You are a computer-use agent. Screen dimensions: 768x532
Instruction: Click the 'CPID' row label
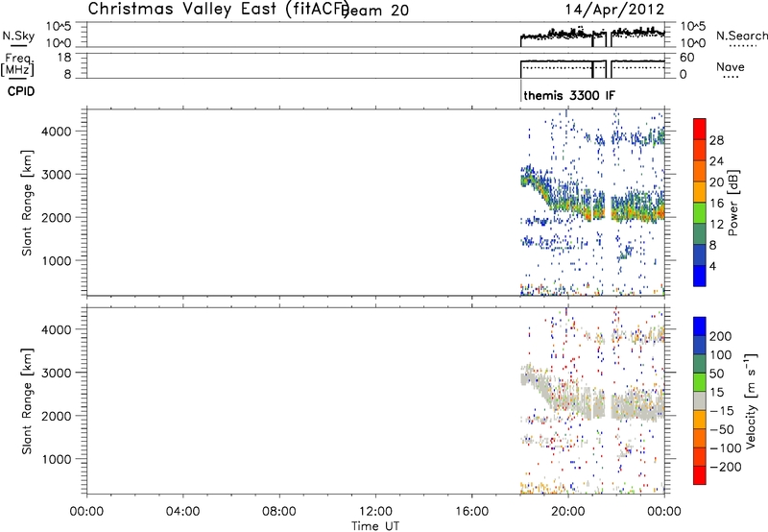tap(21, 91)
